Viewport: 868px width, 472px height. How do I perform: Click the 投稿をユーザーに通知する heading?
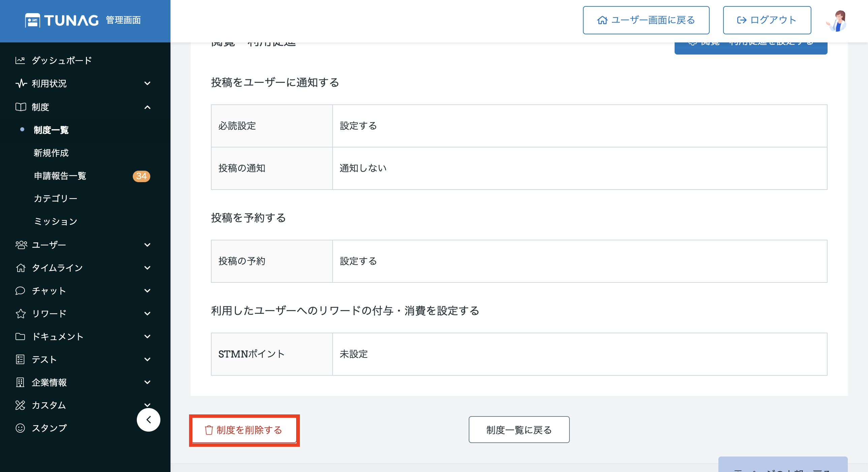pos(275,82)
